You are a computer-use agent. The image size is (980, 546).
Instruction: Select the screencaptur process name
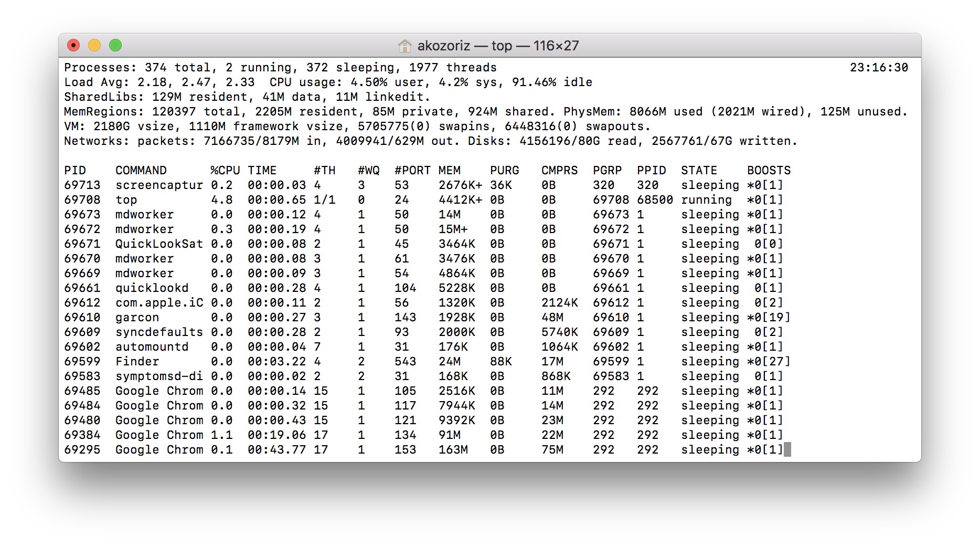click(x=159, y=185)
